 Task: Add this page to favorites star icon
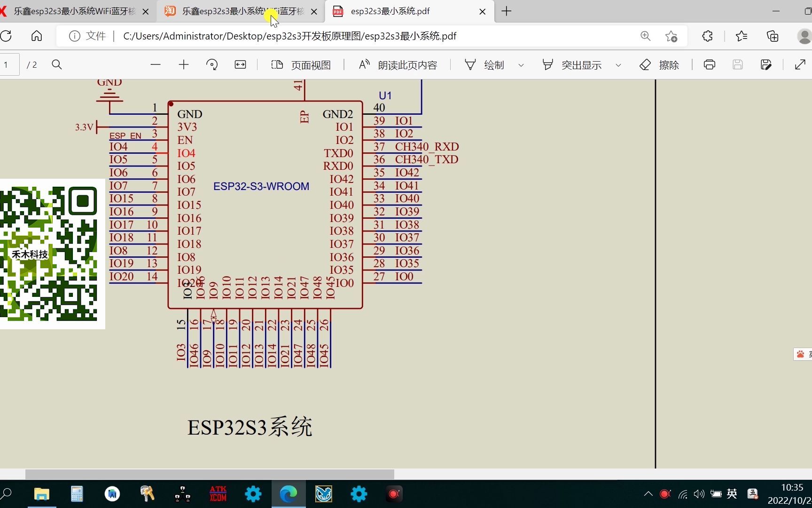pos(671,36)
